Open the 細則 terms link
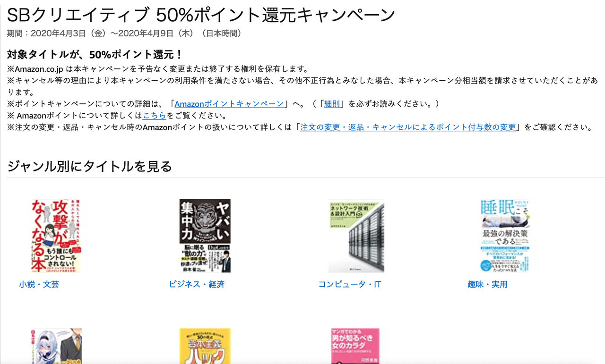 (332, 104)
